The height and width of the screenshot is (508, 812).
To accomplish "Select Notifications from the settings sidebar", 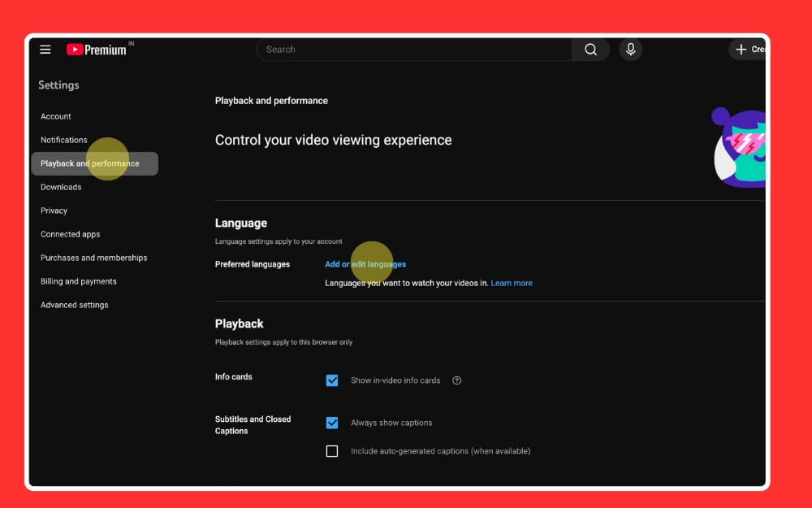I will click(x=63, y=140).
